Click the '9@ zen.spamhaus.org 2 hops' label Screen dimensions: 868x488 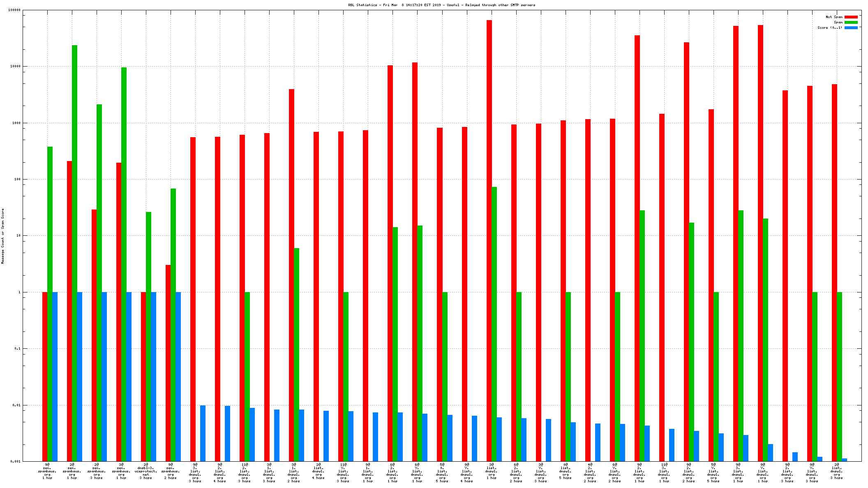pos(171,471)
